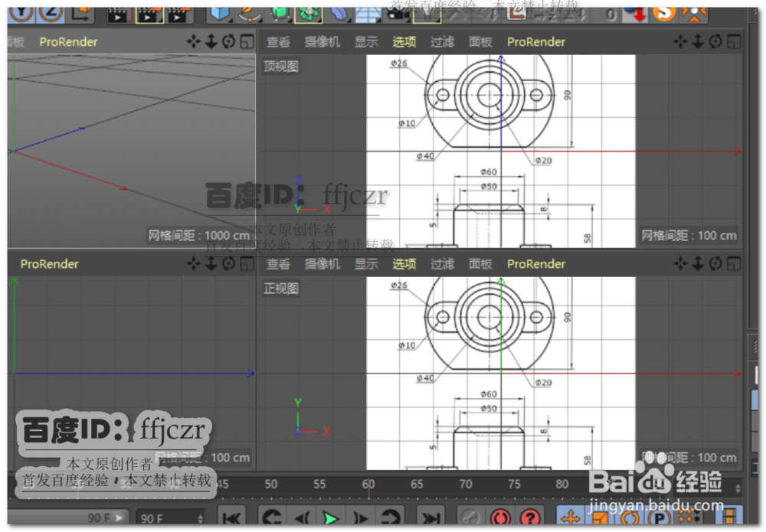This screenshot has width=766, height=532.
Task: Add a camera object from toolbar
Action: [398, 14]
